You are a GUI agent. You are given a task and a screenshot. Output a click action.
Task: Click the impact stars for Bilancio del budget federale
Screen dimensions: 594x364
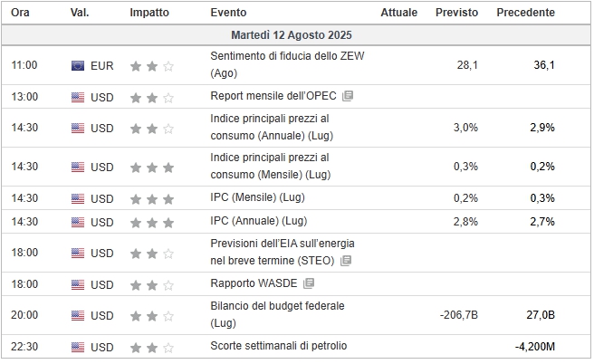click(x=152, y=315)
